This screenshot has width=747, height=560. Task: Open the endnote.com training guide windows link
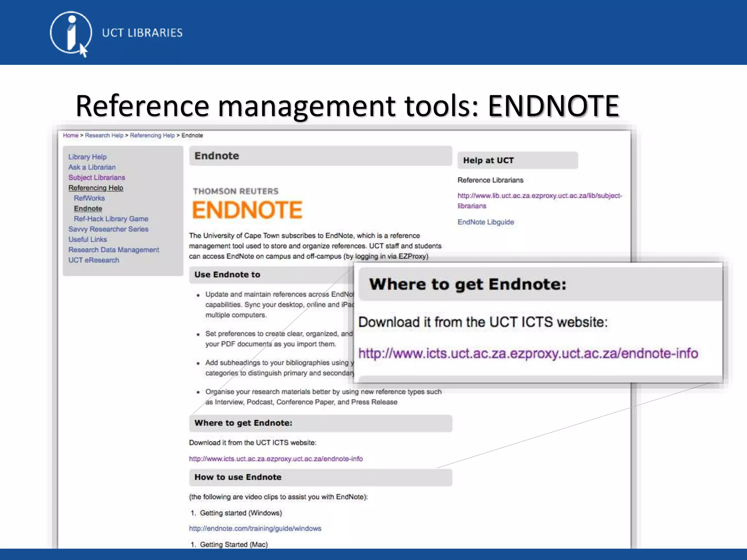pyautogui.click(x=255, y=528)
